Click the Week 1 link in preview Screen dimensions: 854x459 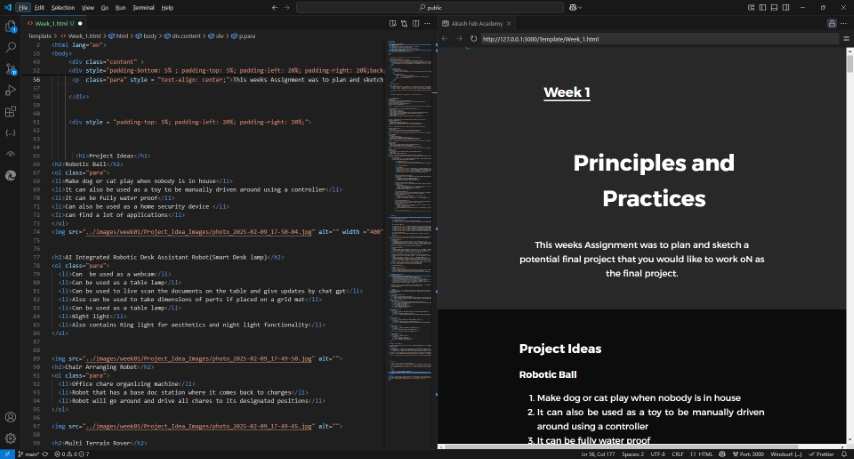point(566,93)
